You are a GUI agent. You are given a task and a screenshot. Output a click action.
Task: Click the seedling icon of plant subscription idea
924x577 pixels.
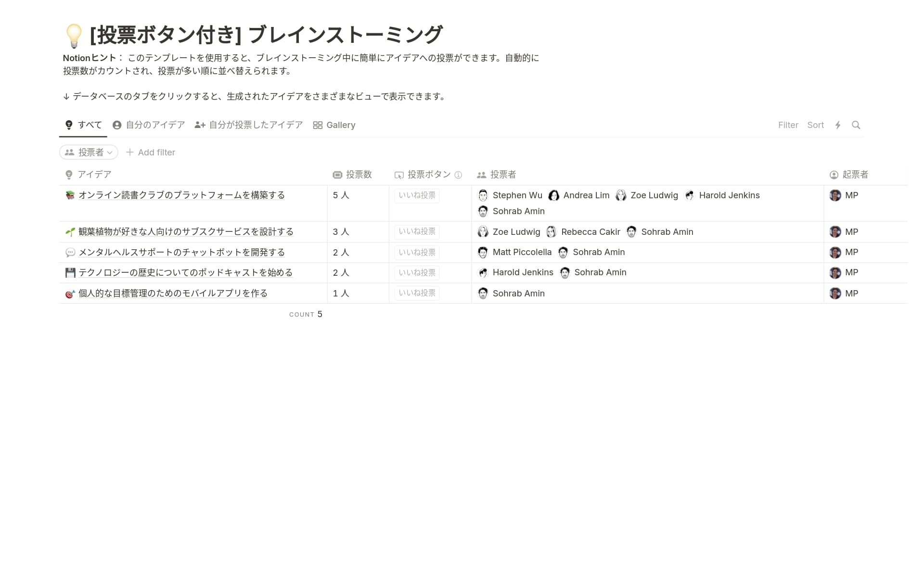coord(70,232)
